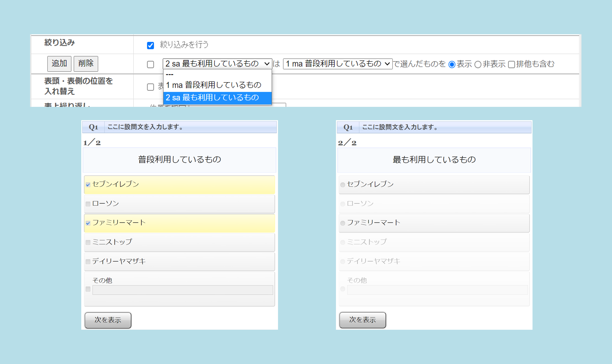Check ミニストップ in the left survey
The width and height of the screenshot is (612, 364).
point(88,242)
